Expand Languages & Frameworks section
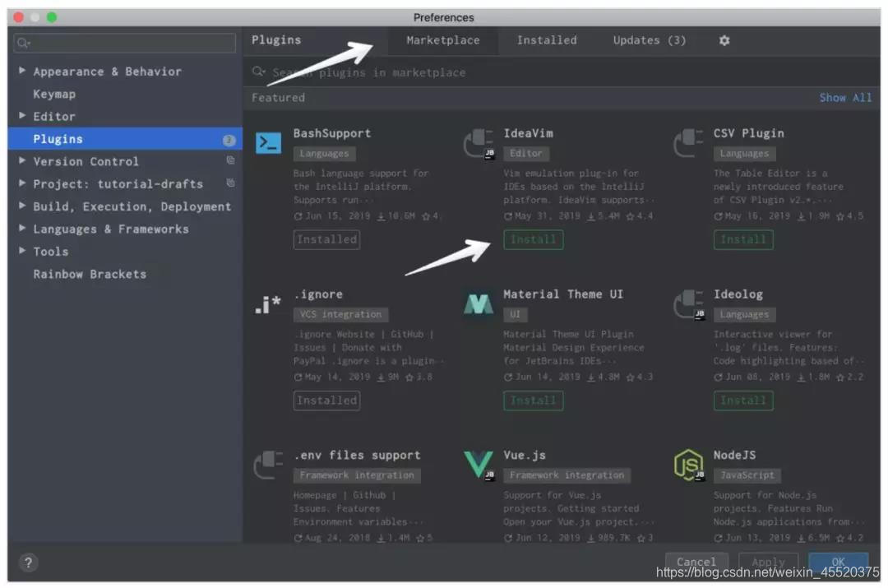 click(x=22, y=228)
